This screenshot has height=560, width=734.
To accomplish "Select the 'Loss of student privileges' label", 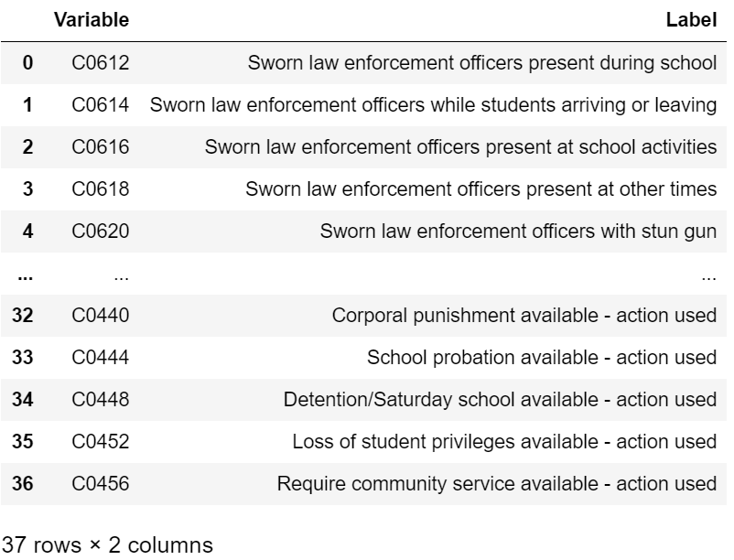I will [x=503, y=442].
